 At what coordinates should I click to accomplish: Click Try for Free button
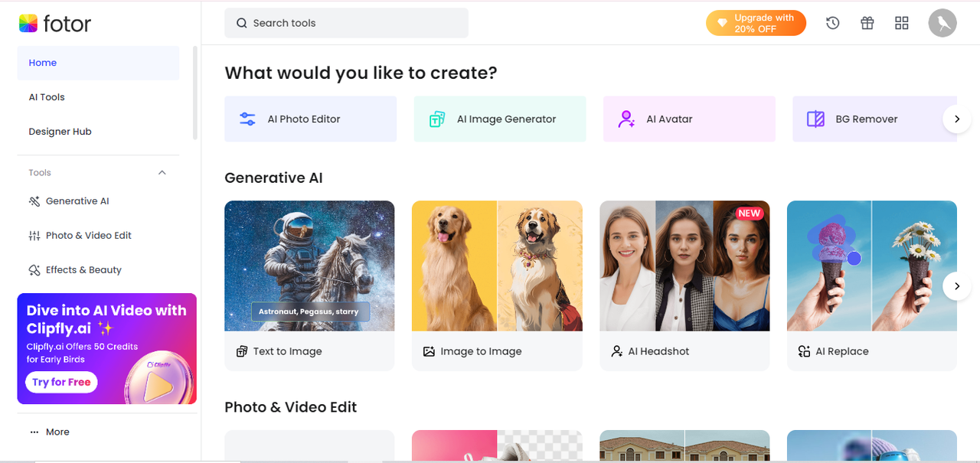pyautogui.click(x=61, y=382)
